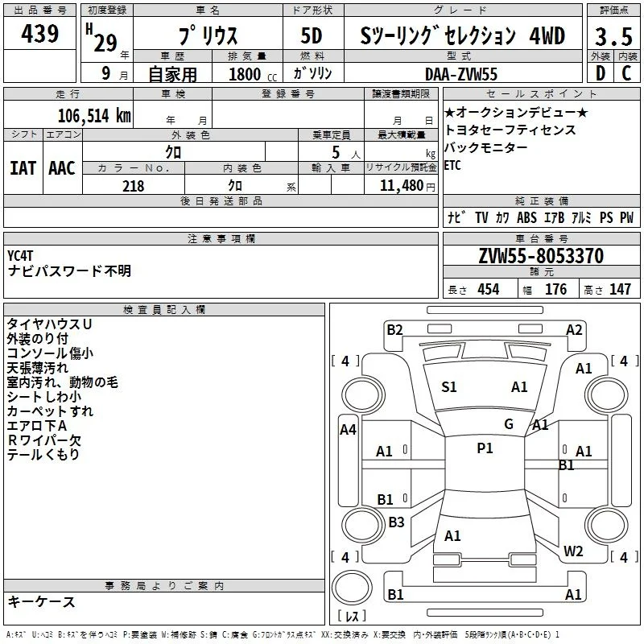Click the exterior grade D cell

tap(601, 73)
